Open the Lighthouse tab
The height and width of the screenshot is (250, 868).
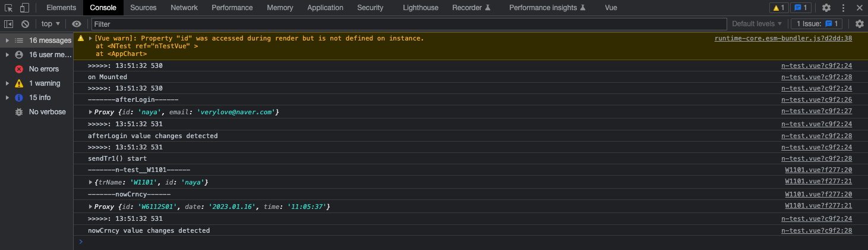[x=419, y=8]
